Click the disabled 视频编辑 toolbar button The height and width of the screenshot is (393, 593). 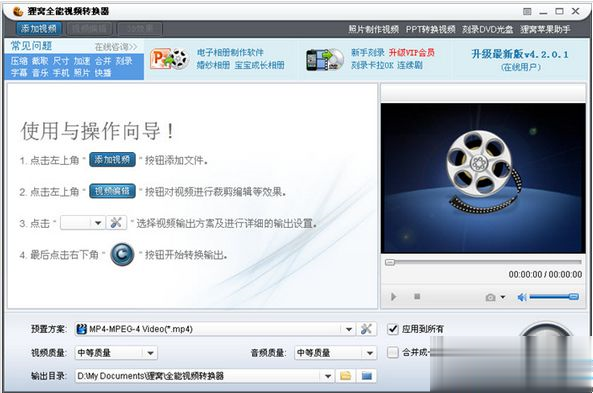[x=89, y=29]
